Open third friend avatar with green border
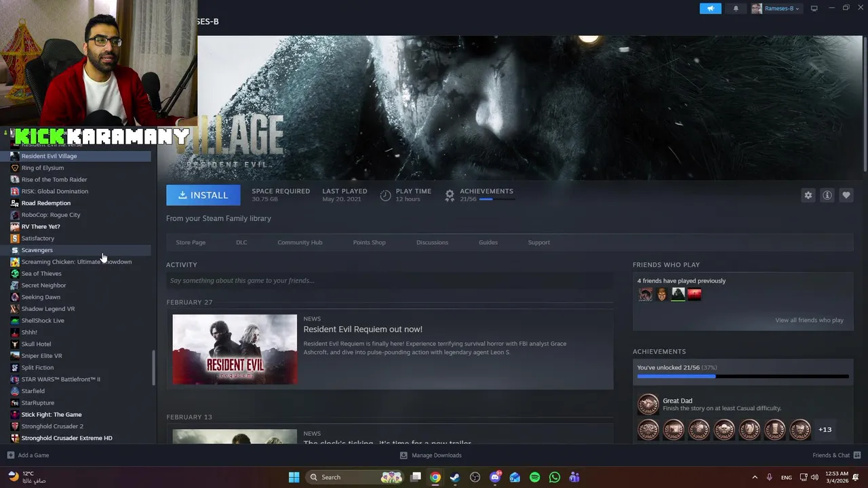868x488 pixels. [x=678, y=294]
